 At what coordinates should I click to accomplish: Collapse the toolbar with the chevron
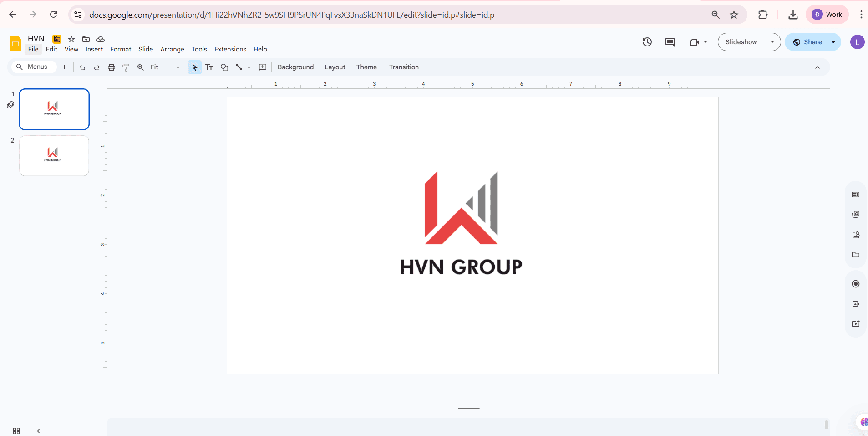click(817, 67)
